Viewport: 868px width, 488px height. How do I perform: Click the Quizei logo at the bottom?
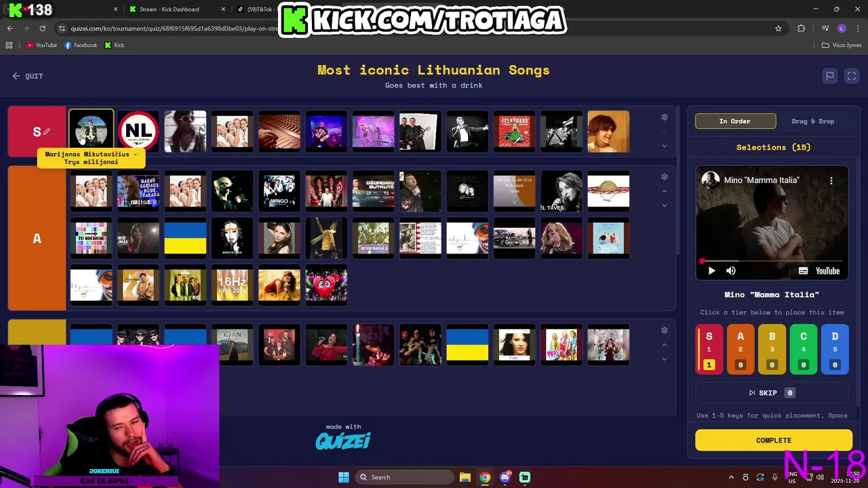(344, 441)
